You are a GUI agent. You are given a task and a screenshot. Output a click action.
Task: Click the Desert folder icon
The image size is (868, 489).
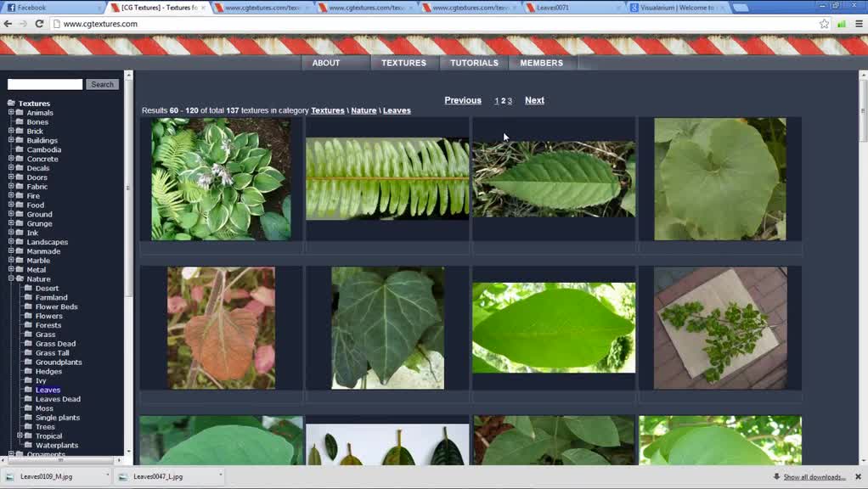coord(28,288)
